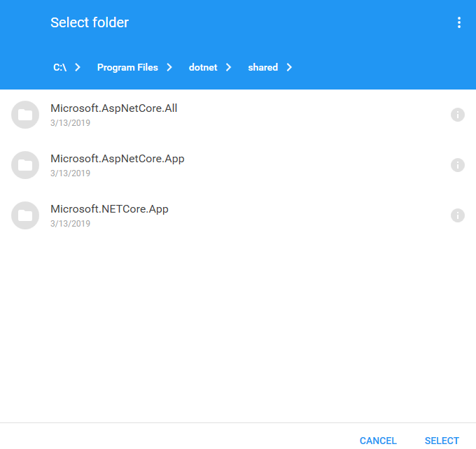Select shared breadcrumb segment

[263, 67]
